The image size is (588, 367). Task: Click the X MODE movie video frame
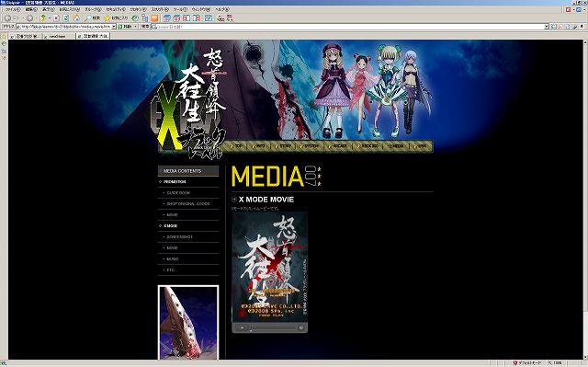click(x=269, y=267)
